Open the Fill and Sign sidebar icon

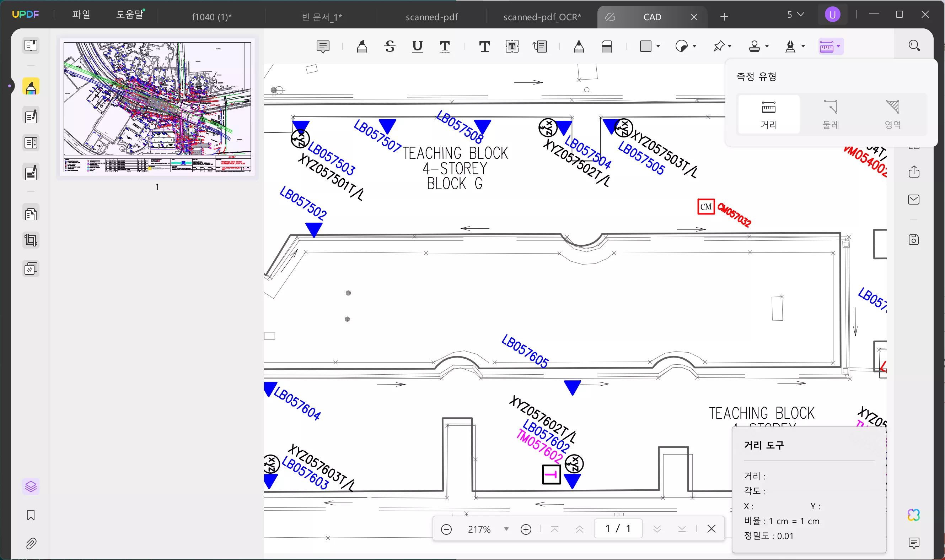click(x=31, y=172)
